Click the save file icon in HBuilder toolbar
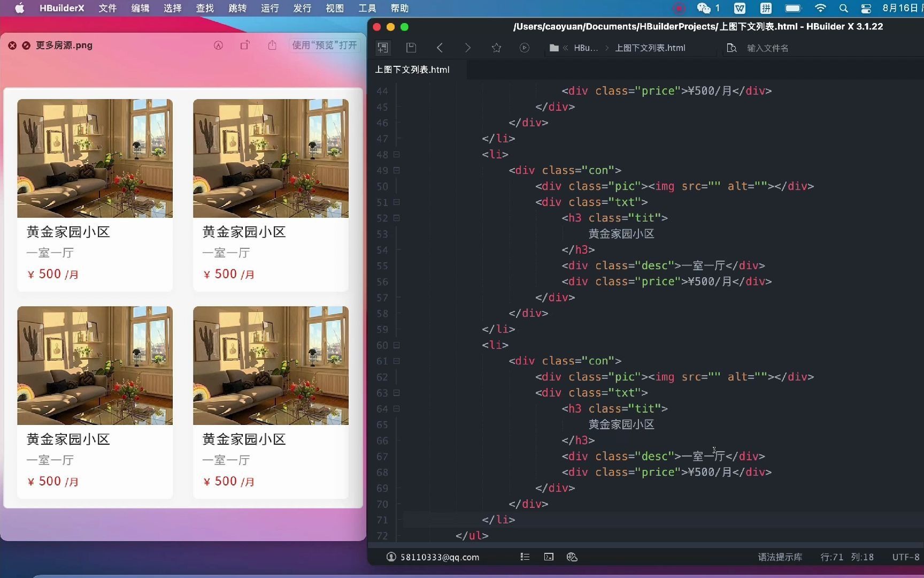 point(411,48)
